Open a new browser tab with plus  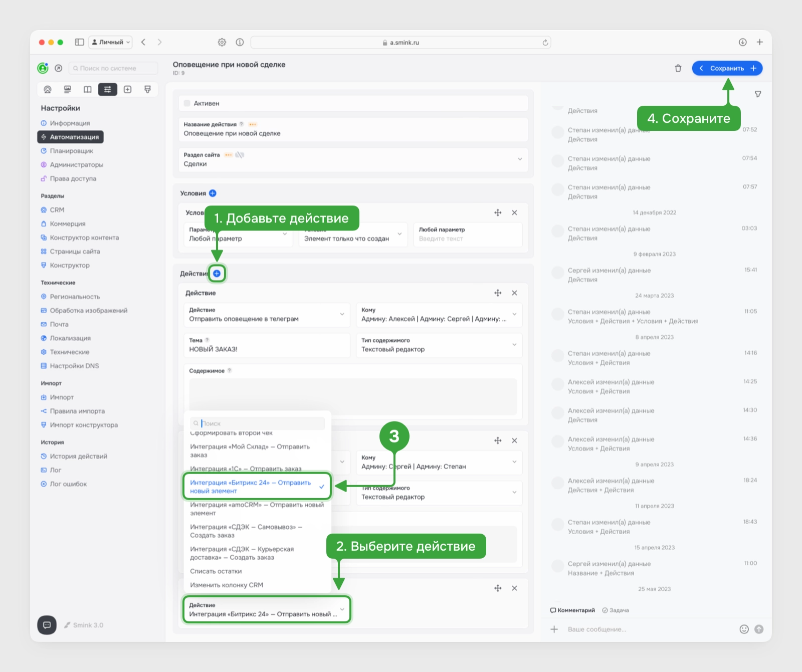[x=760, y=42]
